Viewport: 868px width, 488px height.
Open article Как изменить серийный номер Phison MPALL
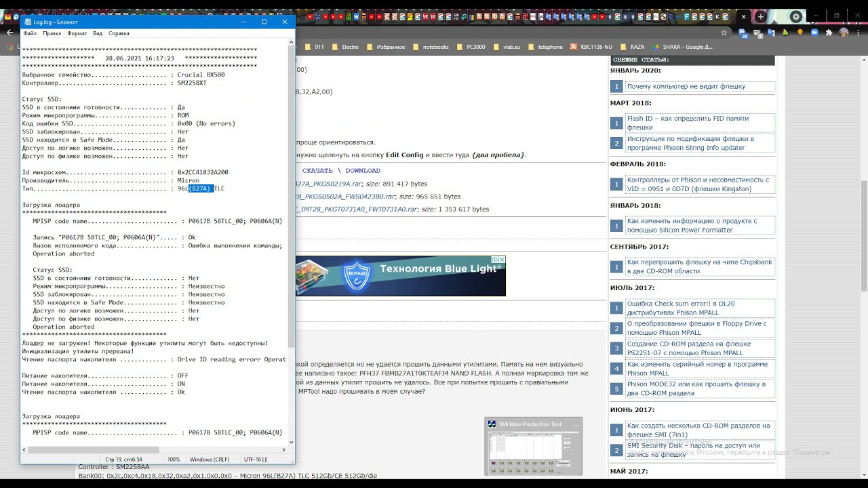(x=697, y=369)
